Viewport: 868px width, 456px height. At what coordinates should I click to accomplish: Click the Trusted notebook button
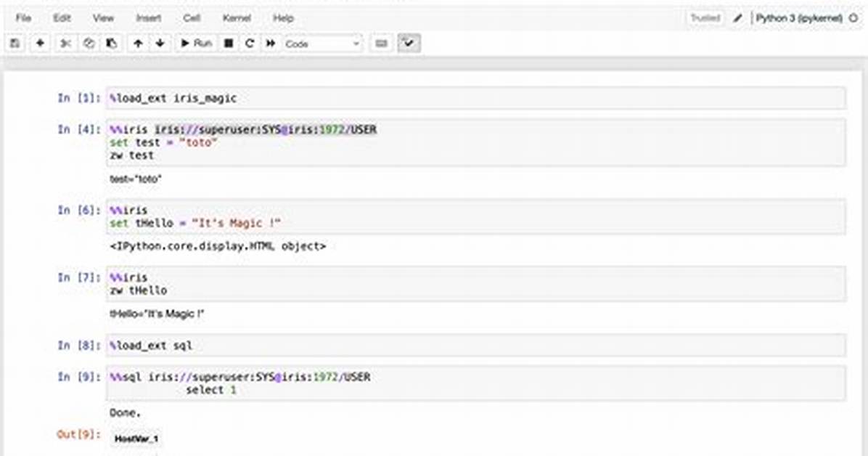coord(705,17)
